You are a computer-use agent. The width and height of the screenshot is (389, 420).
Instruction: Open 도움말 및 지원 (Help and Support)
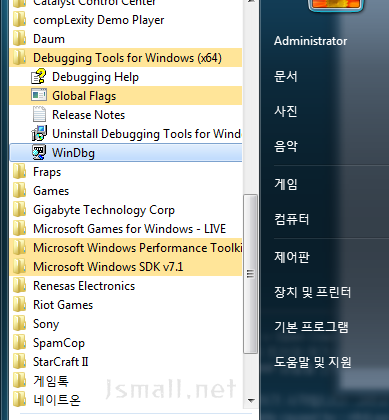(312, 362)
